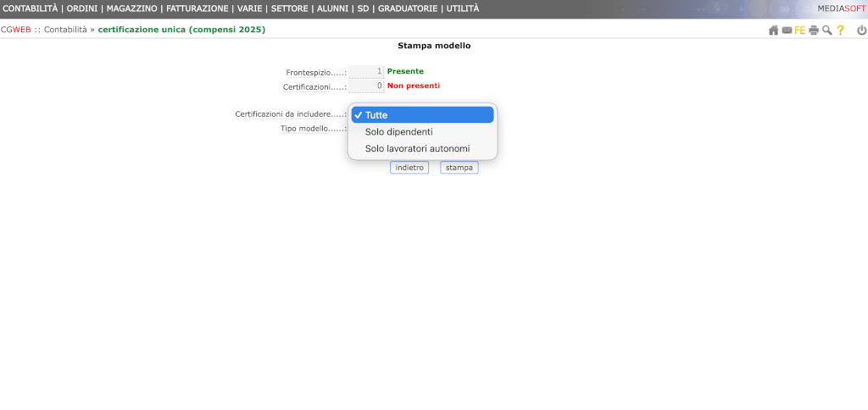This screenshot has height=410, width=868.
Task: Open messages via the envelope icon
Action: point(787,30)
